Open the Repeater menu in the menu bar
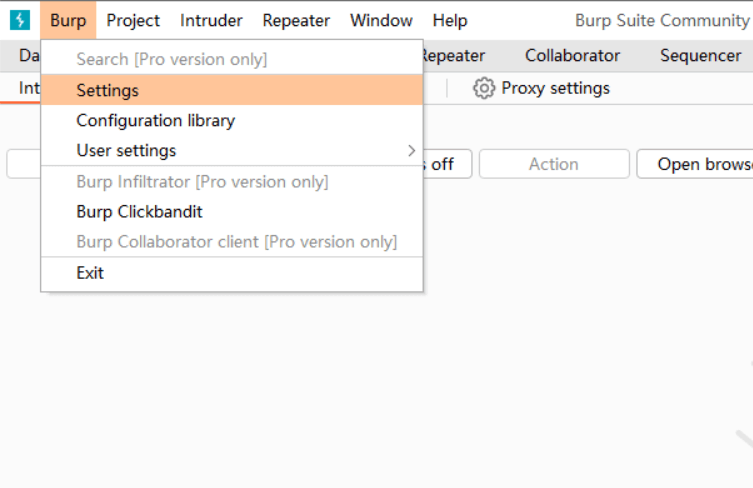Screen dimensions: 753x488 point(296,20)
